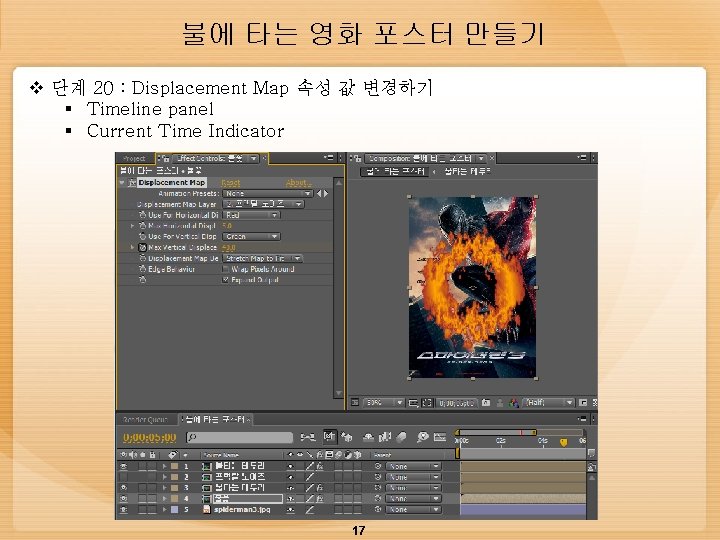Show layer 2 by clicking its visibility box

pos(124,477)
